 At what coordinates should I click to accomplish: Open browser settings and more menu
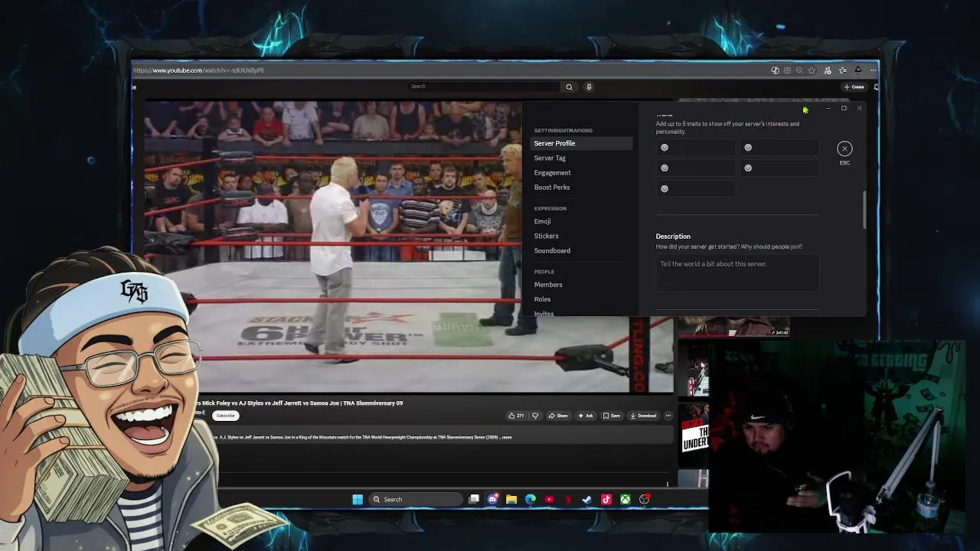(x=874, y=70)
